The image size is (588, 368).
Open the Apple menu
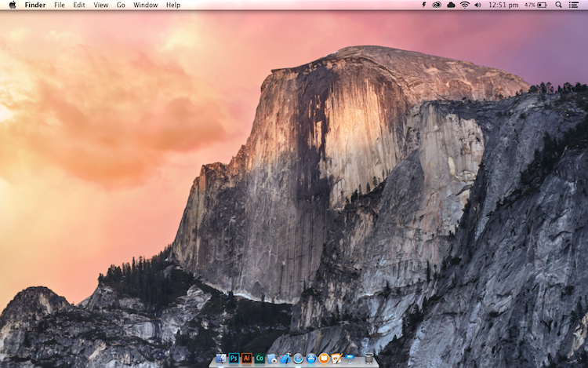pyautogui.click(x=13, y=5)
